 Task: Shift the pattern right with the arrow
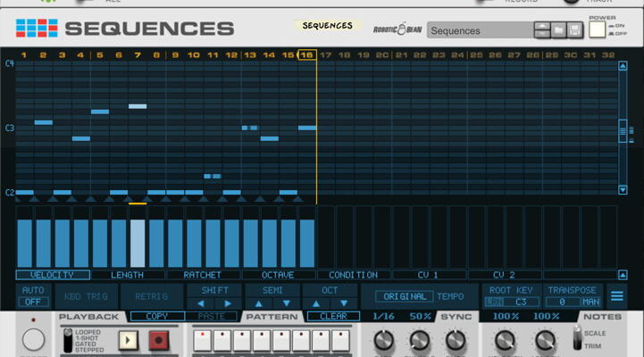pyautogui.click(x=229, y=303)
